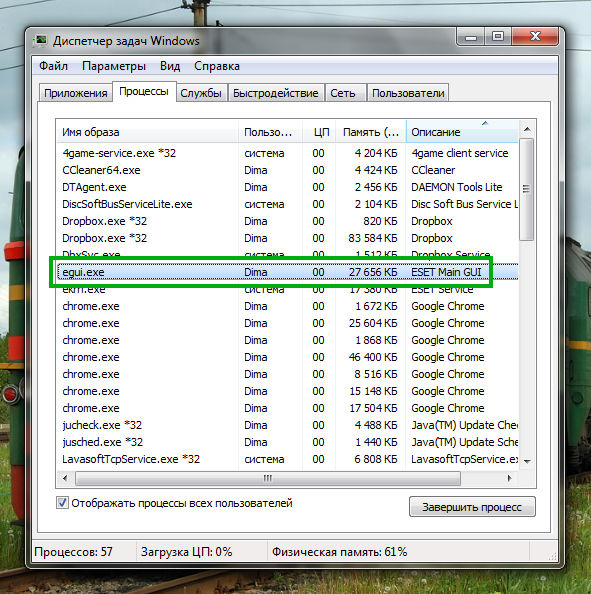Sort by Память column header
The height and width of the screenshot is (594, 591).
coord(371,132)
